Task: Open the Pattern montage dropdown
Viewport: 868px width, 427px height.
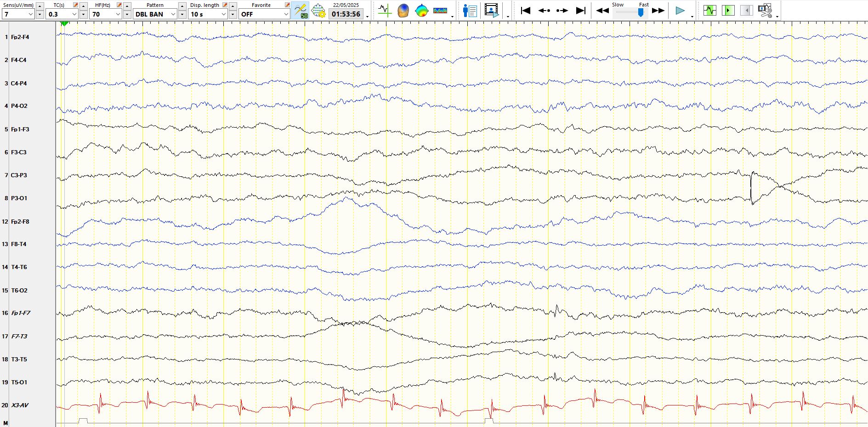Action: point(155,14)
